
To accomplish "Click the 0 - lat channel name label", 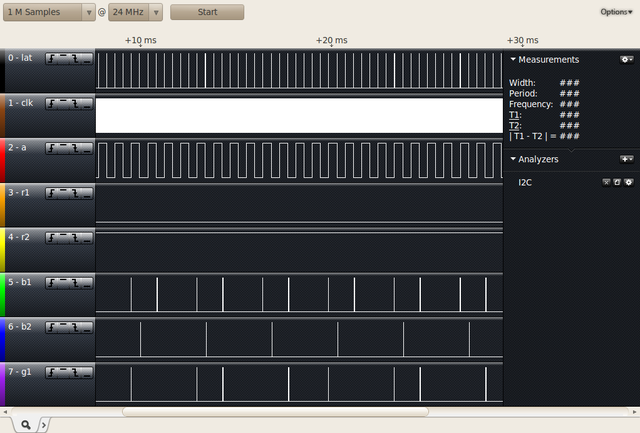I will click(20, 58).
